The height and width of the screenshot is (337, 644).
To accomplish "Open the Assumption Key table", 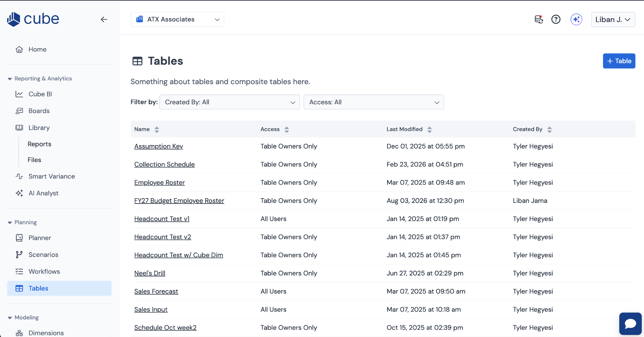I will click(x=158, y=146).
